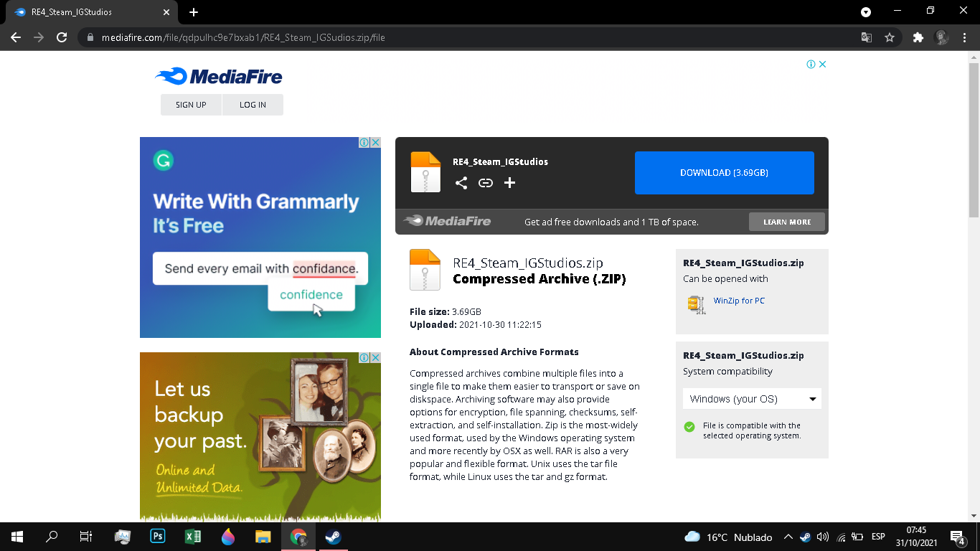Click the address bar URL
Viewport: 980px width, 551px height.
pyautogui.click(x=243, y=37)
